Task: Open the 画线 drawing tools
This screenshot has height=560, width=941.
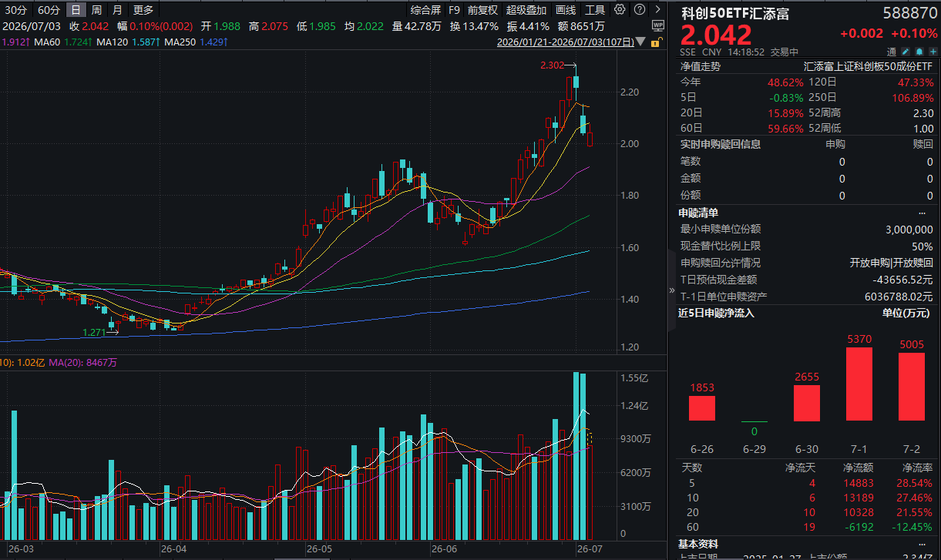Action: click(x=566, y=10)
